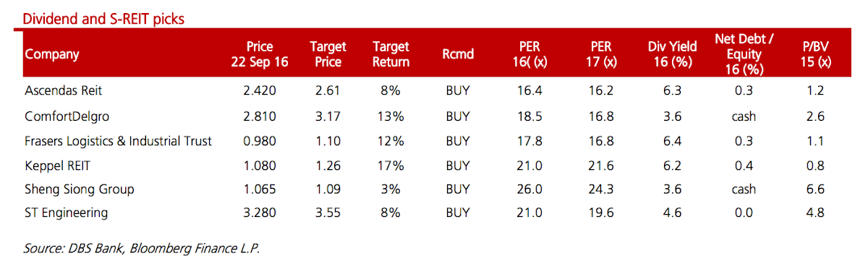Click the Company column header
This screenshot has width=868, height=264.
point(52,54)
